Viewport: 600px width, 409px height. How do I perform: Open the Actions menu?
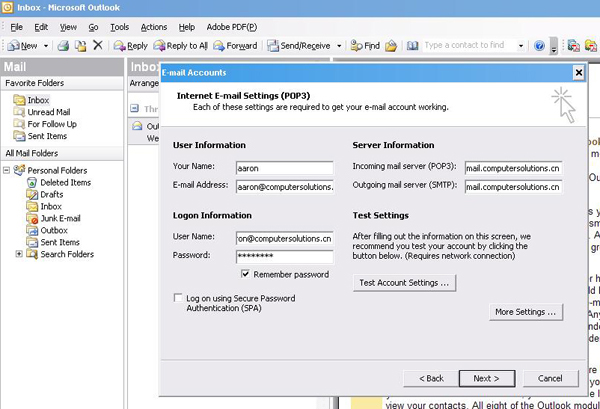point(154,27)
